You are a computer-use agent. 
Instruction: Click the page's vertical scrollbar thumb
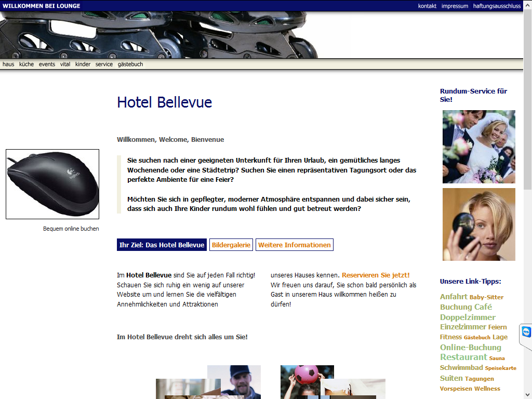pyautogui.click(x=528, y=100)
